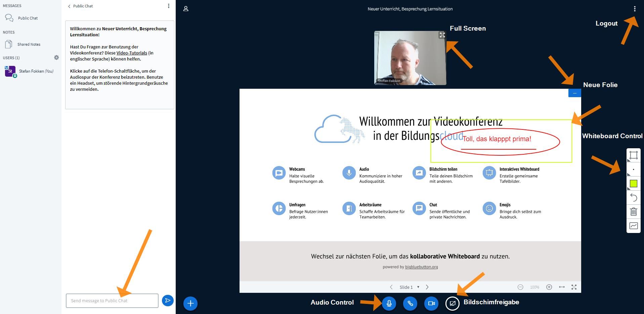This screenshot has width=644, height=314.
Task: Undo the last whiteboard annotation
Action: [x=633, y=198]
